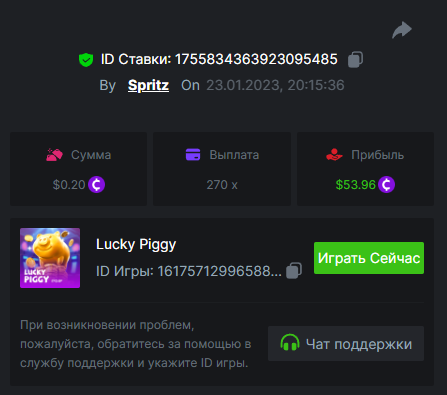
Task: Click the coin icon beside $0.20
Action: point(97,185)
